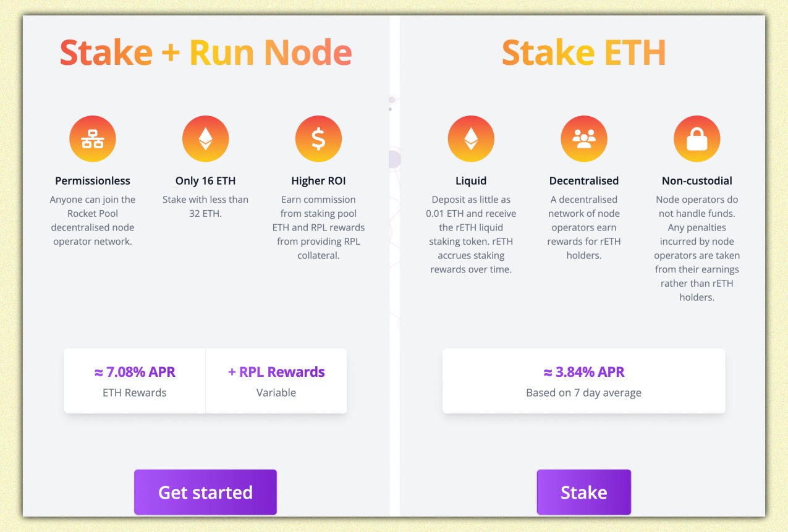Click the Higher ROI dollar icon
The image size is (788, 532).
(x=318, y=139)
